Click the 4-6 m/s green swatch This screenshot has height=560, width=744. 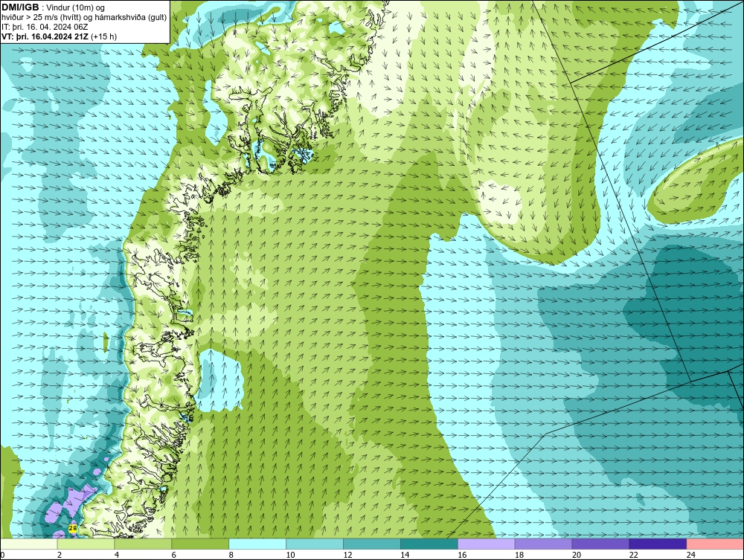coord(143,544)
